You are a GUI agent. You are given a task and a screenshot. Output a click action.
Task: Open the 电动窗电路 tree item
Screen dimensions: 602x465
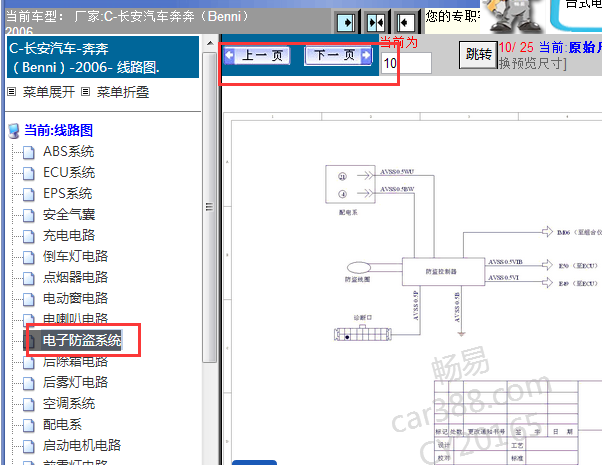pos(75,298)
